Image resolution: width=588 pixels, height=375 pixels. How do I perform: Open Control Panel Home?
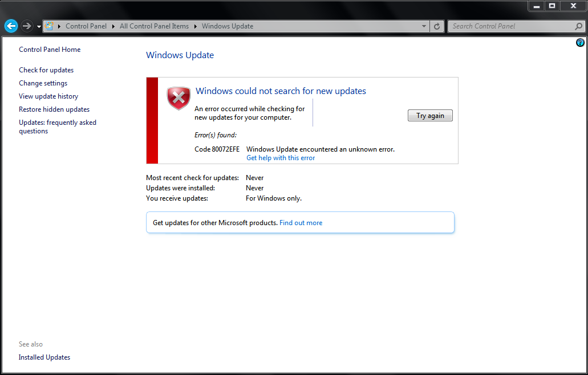pyautogui.click(x=50, y=50)
